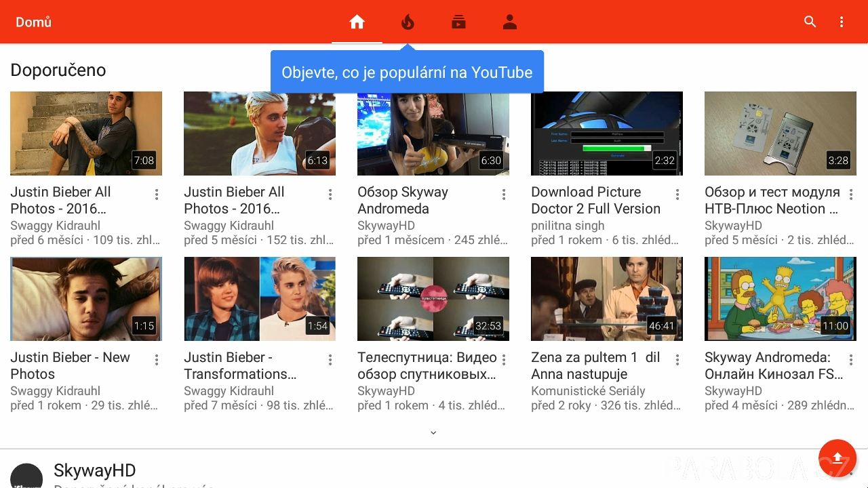
Task: Open options for Justin Bieber - New Photos
Action: coord(157,360)
